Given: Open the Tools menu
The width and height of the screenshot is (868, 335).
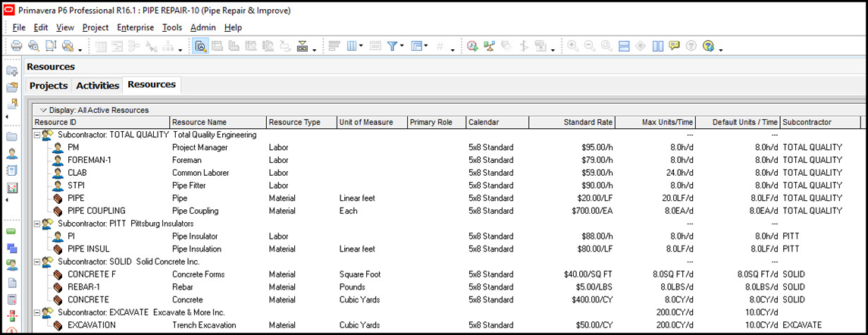Looking at the screenshot, I should (172, 27).
